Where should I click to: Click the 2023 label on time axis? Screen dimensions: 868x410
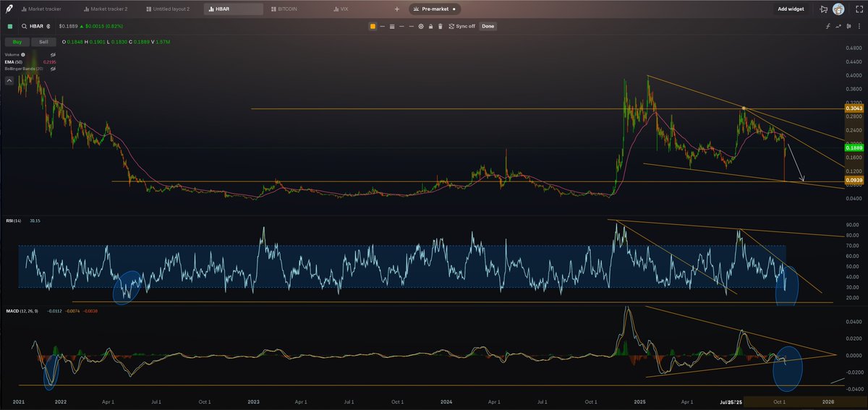tap(253, 401)
